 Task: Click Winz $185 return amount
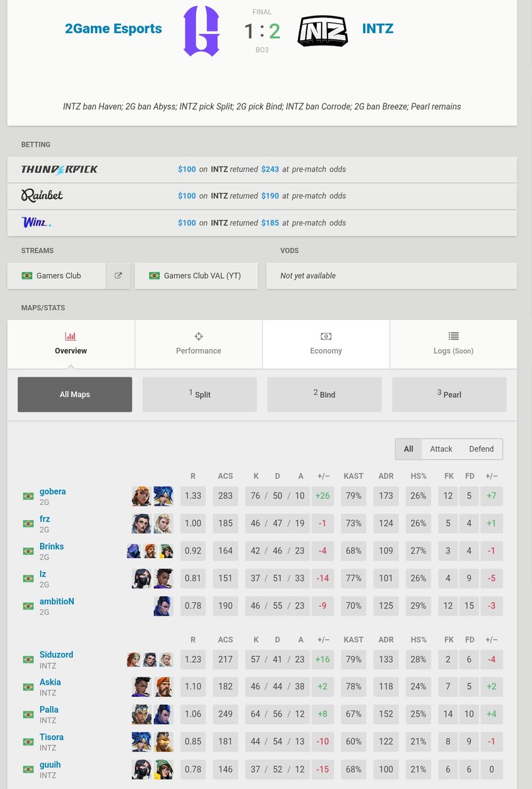(270, 223)
